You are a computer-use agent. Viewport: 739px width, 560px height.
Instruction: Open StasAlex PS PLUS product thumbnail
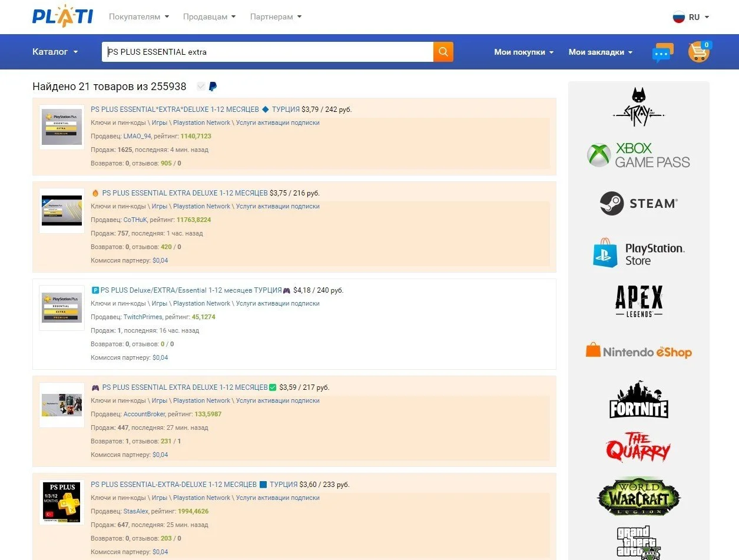(62, 502)
